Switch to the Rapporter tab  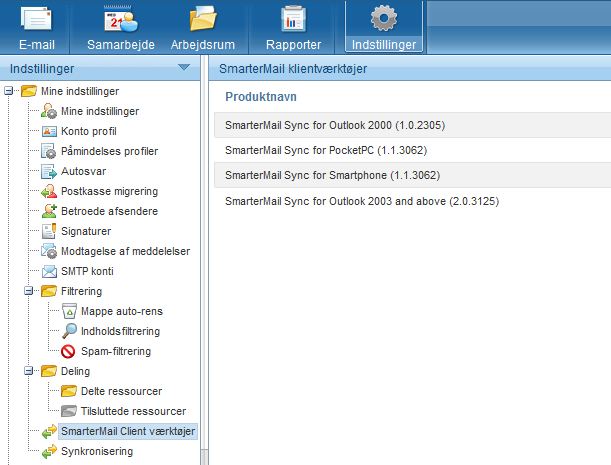tap(293, 44)
